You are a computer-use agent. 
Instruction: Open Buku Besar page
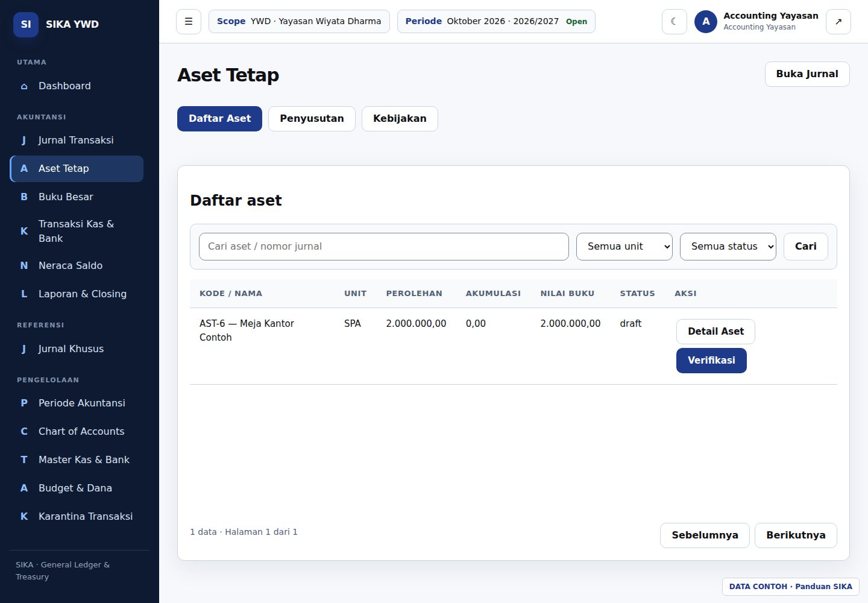(x=77, y=197)
